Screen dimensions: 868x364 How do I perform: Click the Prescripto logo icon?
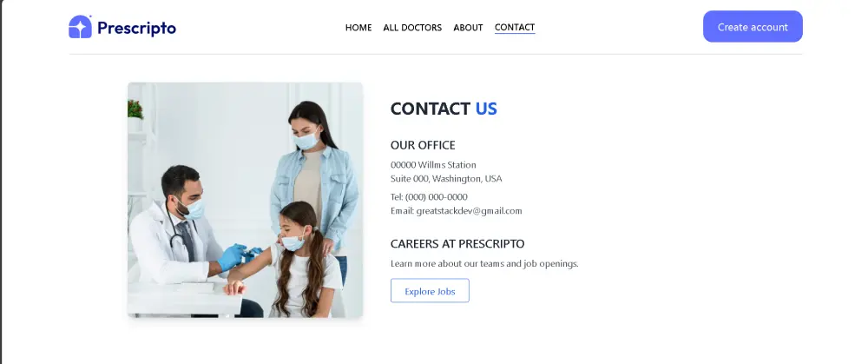80,27
